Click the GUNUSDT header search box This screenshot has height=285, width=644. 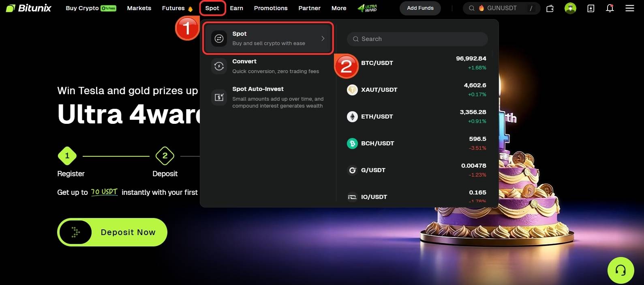click(x=501, y=8)
